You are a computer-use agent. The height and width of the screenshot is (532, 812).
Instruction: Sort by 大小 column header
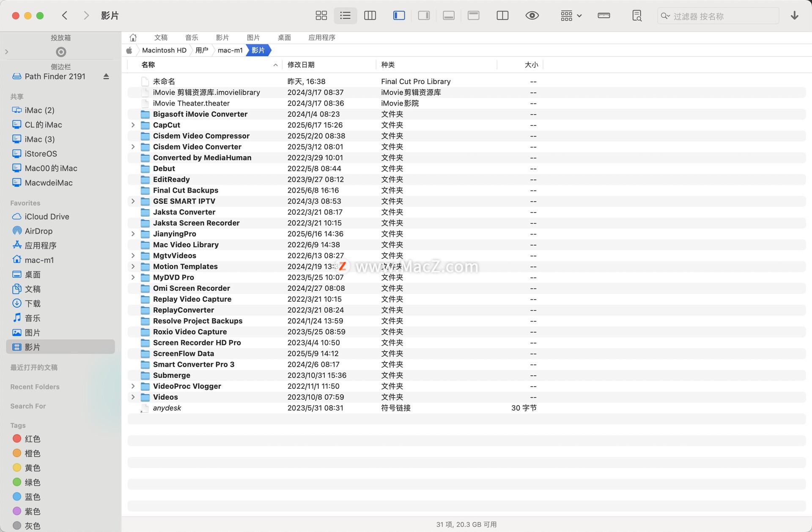point(531,65)
